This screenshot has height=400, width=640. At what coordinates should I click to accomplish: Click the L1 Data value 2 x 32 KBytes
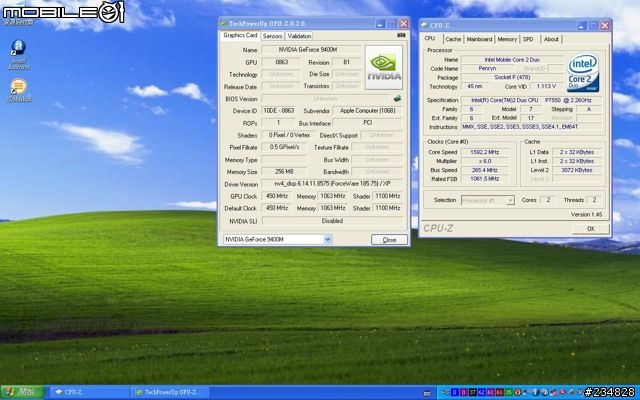click(x=577, y=152)
